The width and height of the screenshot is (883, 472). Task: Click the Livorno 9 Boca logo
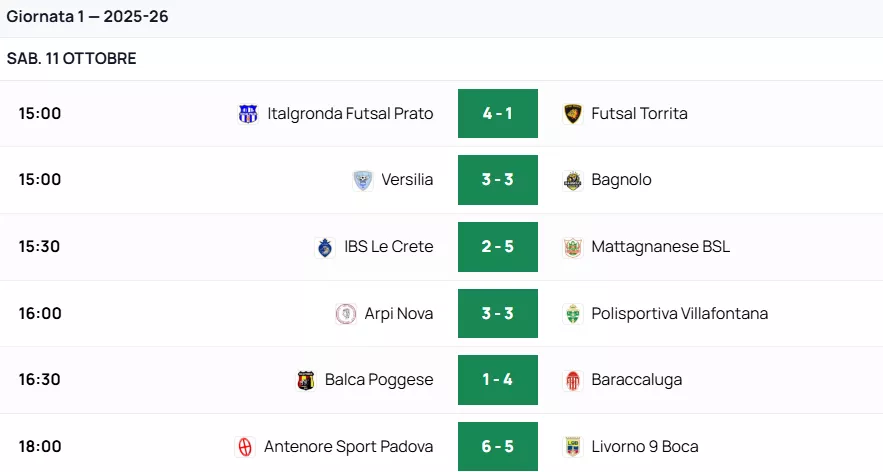tap(573, 447)
